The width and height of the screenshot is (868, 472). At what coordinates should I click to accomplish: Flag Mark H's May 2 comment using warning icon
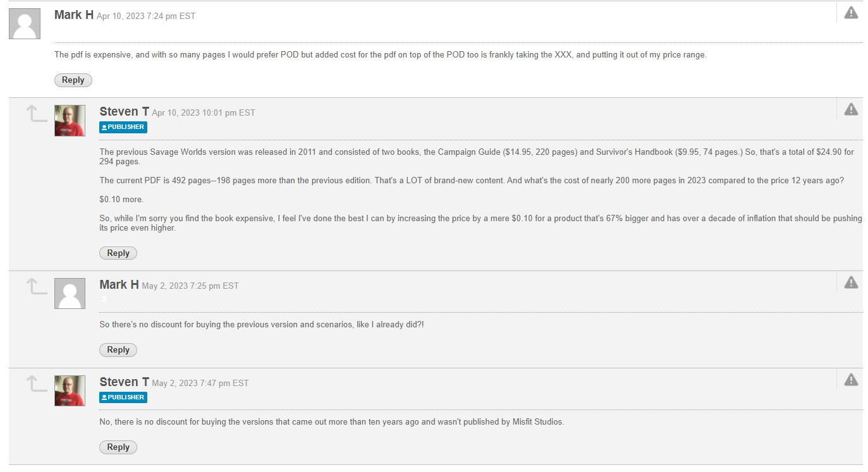tap(851, 282)
